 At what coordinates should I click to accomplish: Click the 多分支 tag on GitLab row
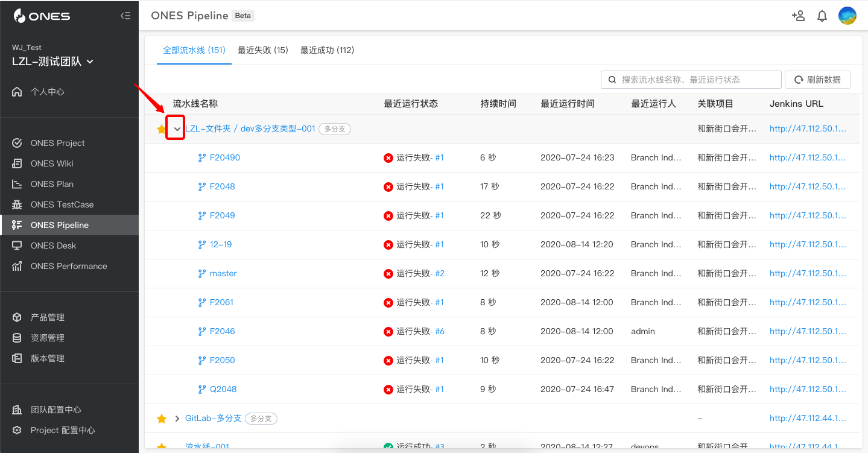261,419
